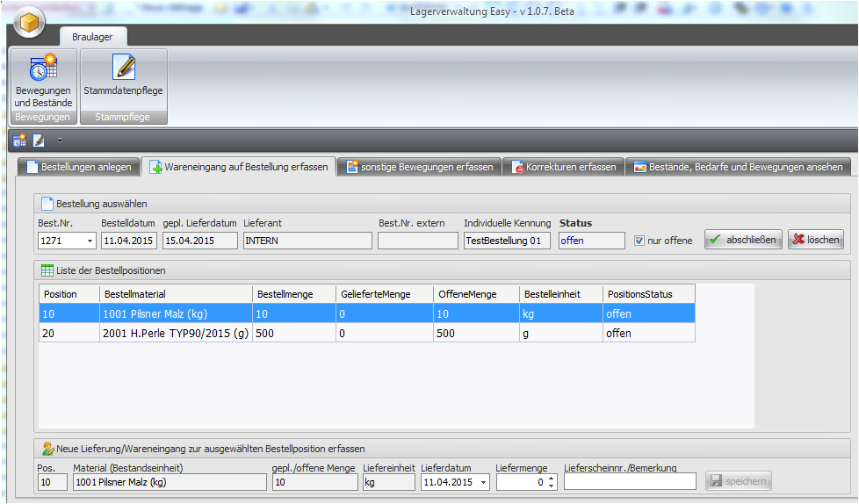
Task: Show Bestände, Bedarfe und Bewegungen ansehen tab
Action: point(738,167)
